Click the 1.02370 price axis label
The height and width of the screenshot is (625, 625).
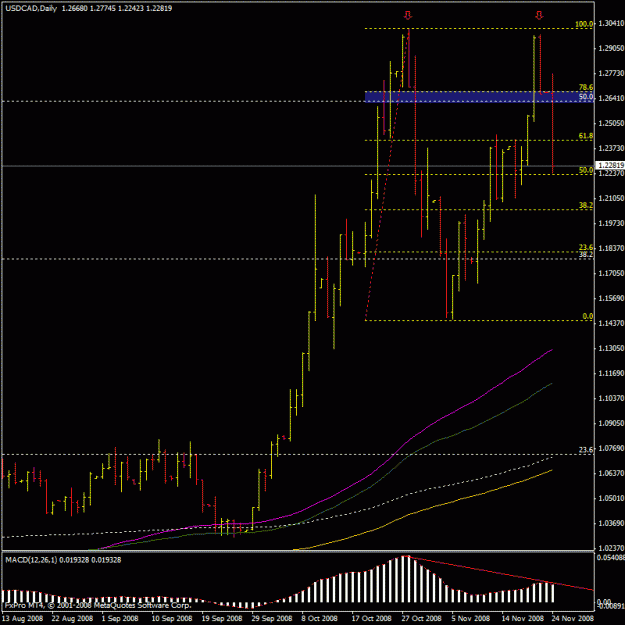pos(611,548)
